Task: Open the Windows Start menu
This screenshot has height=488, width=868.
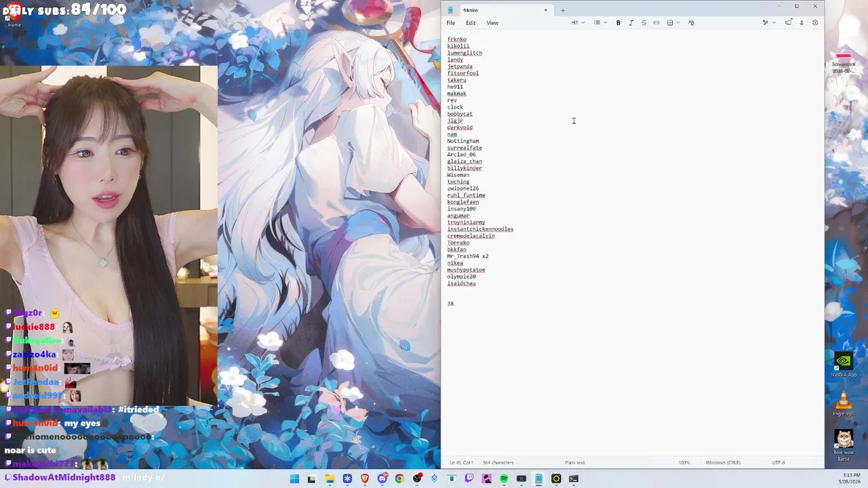Action: [x=294, y=479]
